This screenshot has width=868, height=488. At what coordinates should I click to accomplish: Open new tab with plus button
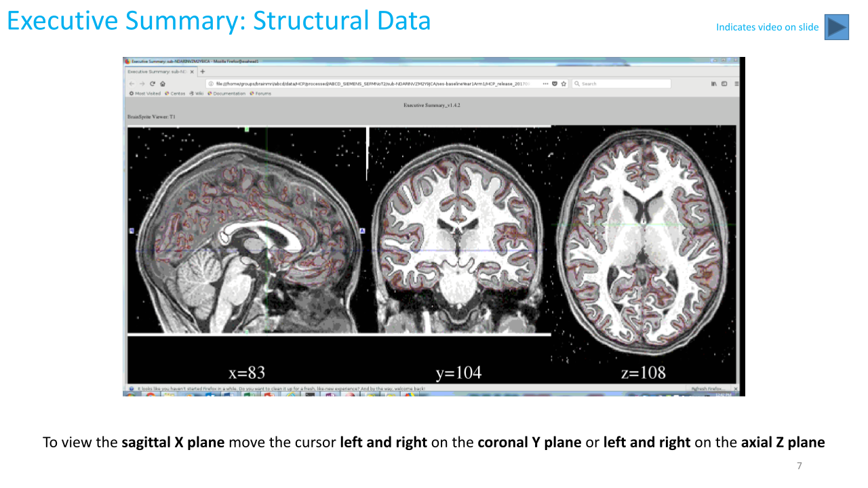coord(202,71)
